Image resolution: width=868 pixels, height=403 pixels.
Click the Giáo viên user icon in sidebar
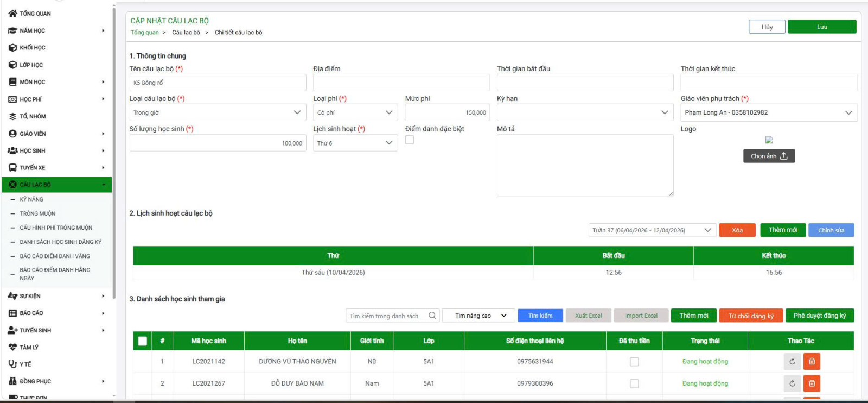click(12, 134)
